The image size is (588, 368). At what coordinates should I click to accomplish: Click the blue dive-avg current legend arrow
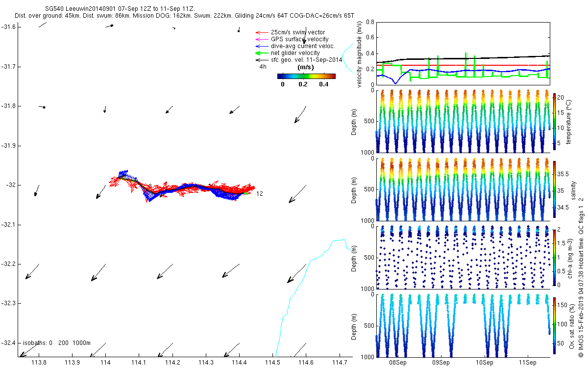click(261, 46)
